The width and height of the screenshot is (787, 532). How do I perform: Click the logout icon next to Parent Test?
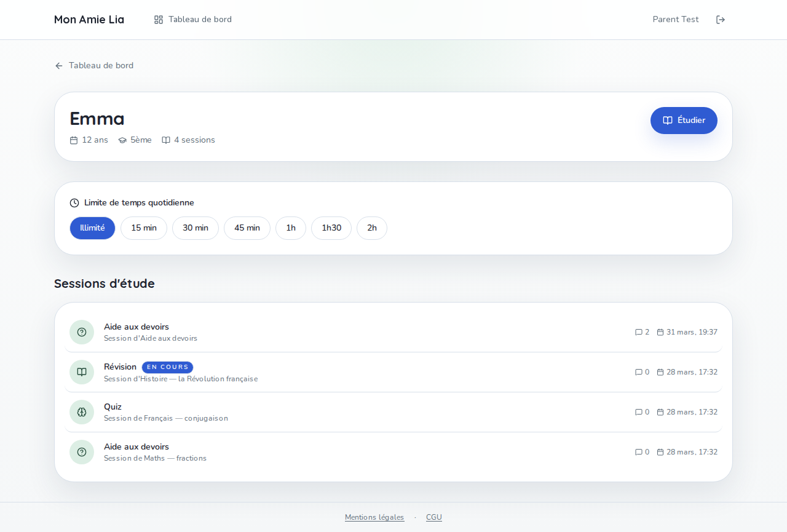(x=720, y=19)
